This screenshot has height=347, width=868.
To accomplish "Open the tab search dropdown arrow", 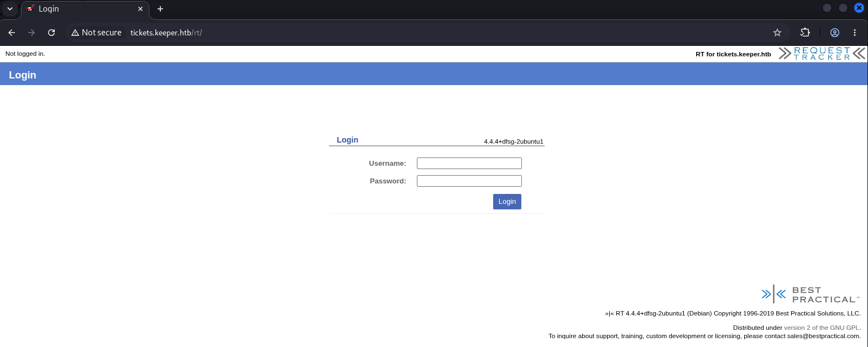I will pos(10,9).
